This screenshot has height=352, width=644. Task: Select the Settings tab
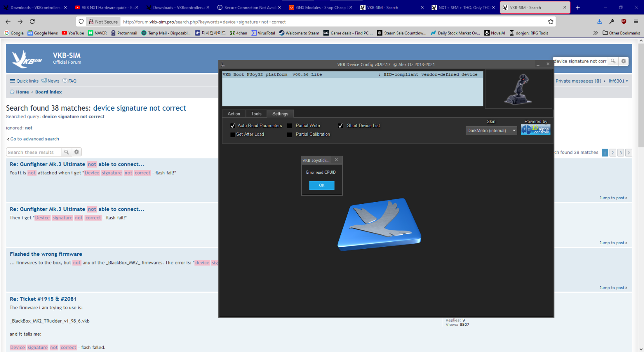280,114
